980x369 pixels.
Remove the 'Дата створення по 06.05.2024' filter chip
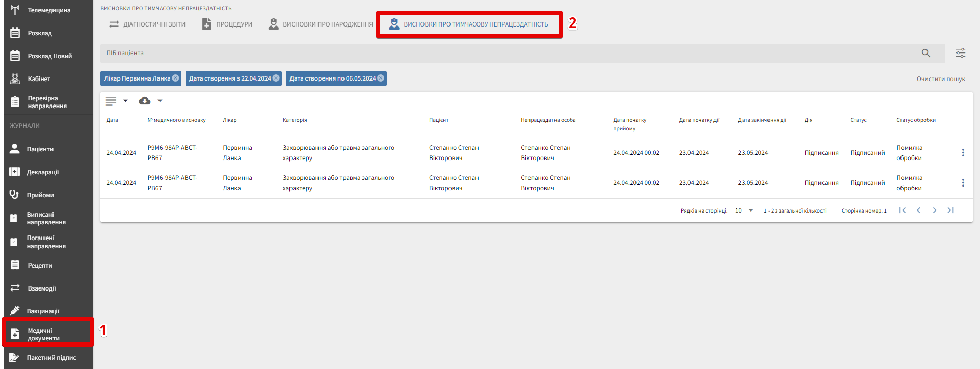[x=381, y=78]
